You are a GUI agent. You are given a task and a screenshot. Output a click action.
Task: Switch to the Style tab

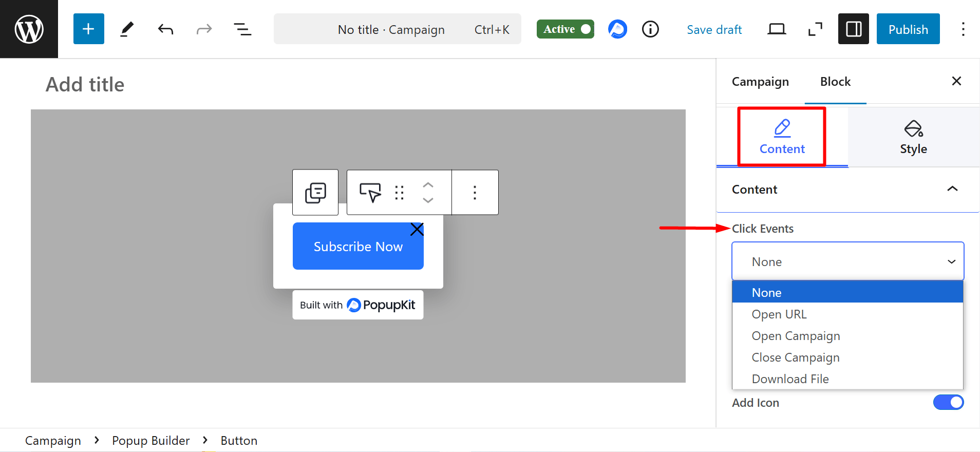pos(913,138)
